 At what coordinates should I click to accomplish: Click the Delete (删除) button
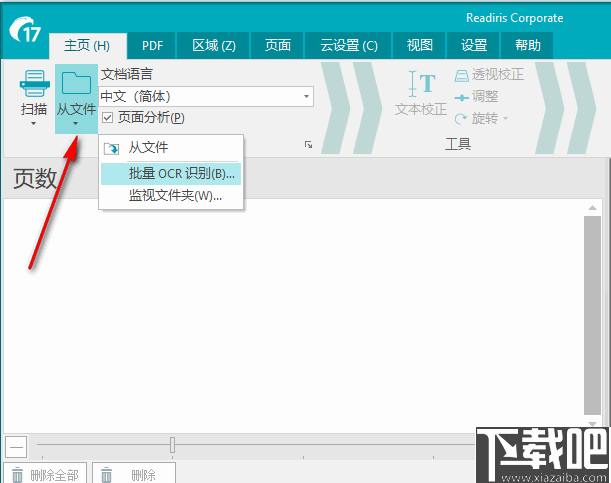point(134,473)
